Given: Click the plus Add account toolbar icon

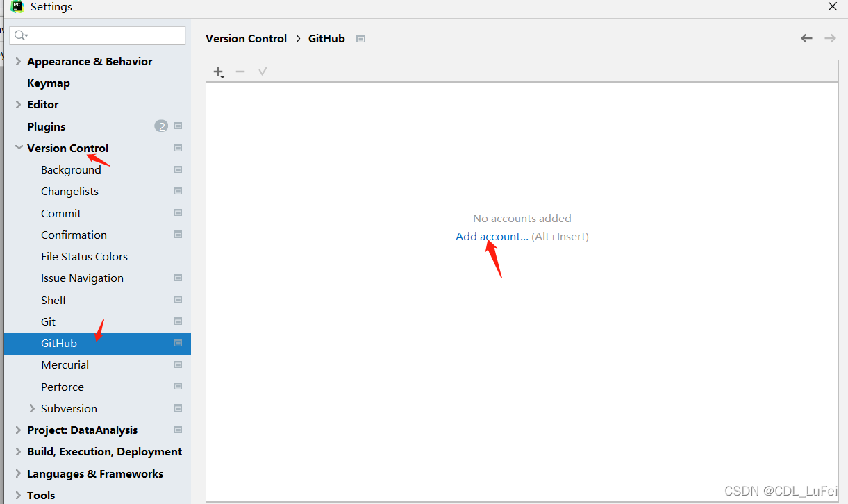Looking at the screenshot, I should [219, 72].
